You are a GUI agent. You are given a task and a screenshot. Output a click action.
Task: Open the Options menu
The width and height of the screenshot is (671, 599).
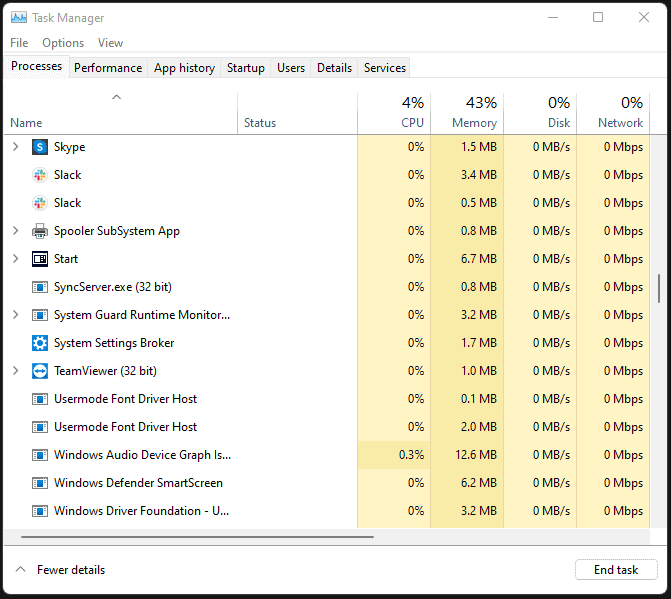point(63,43)
